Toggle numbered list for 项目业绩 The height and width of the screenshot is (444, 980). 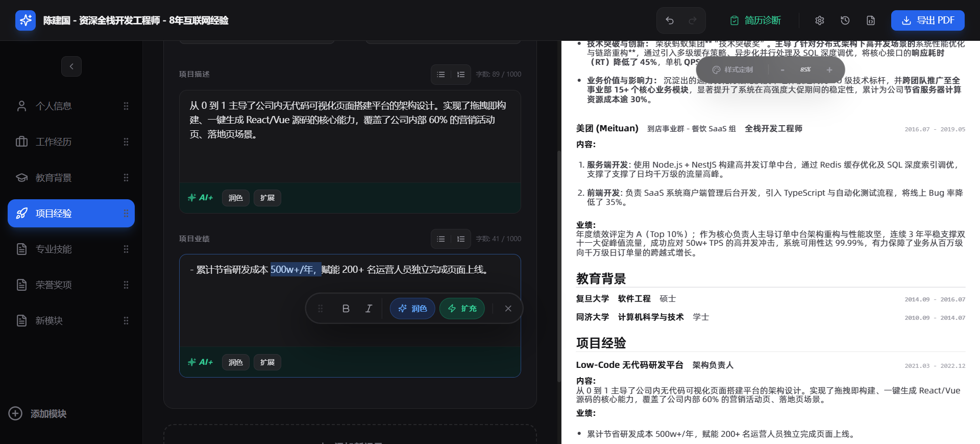pyautogui.click(x=461, y=239)
